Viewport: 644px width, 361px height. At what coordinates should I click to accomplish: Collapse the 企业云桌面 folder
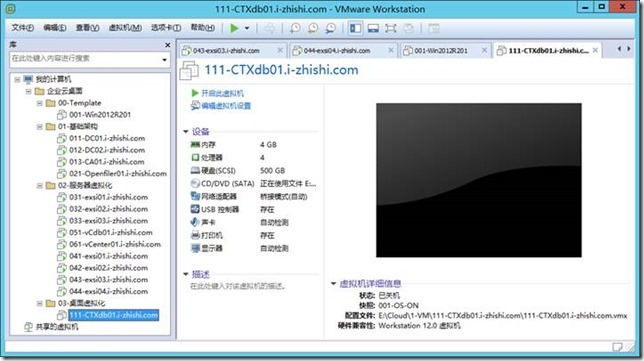click(x=28, y=91)
